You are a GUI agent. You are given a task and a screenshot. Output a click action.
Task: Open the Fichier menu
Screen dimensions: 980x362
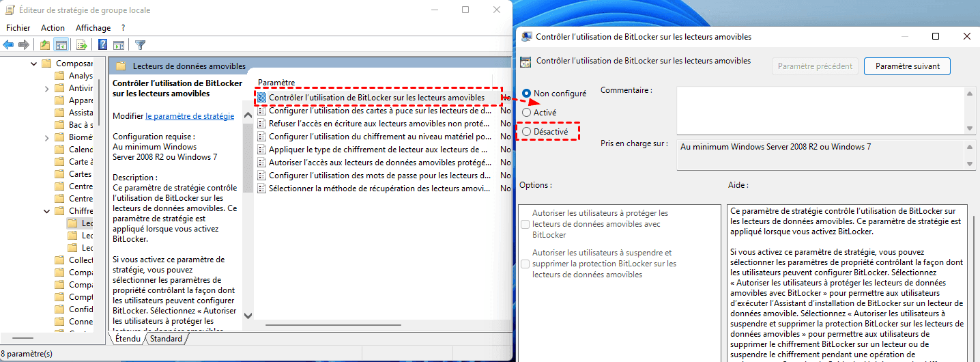pos(18,28)
